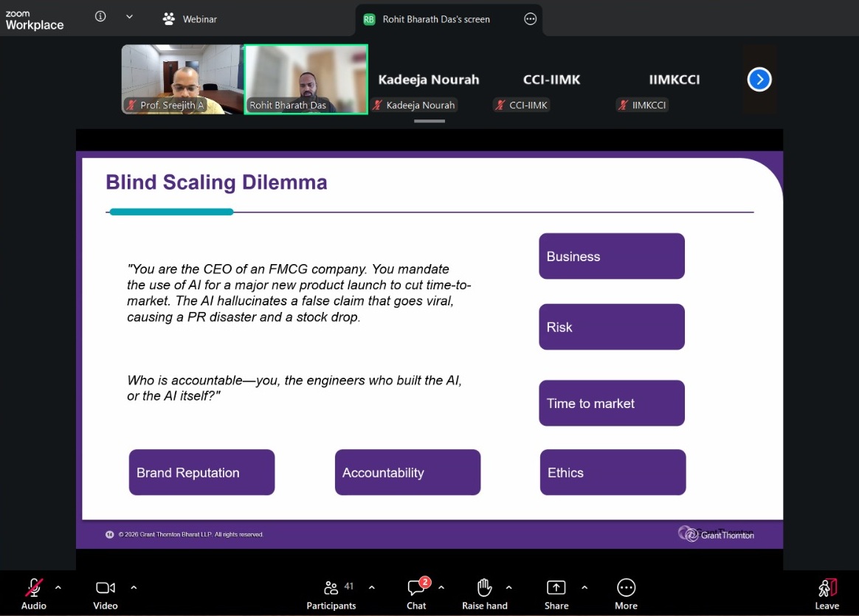Click the Business box on the slide

click(x=611, y=256)
